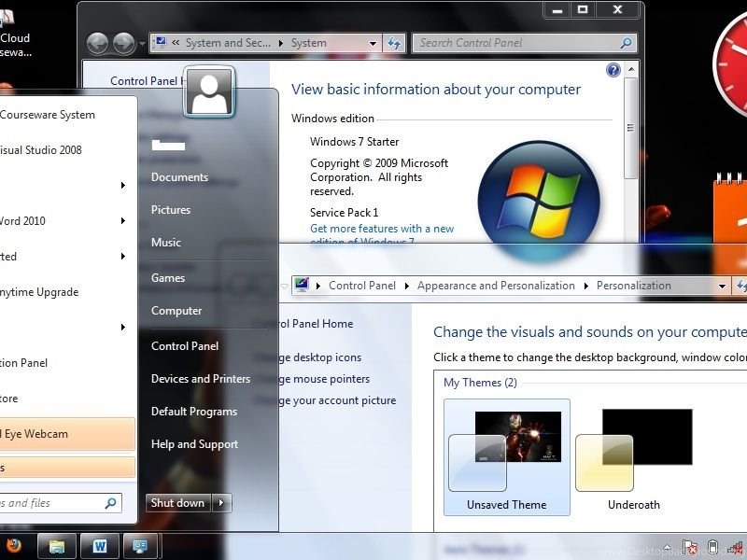This screenshot has height=560, width=747.
Task: Expand the System address bar history dropdown
Action: pyautogui.click(x=373, y=43)
